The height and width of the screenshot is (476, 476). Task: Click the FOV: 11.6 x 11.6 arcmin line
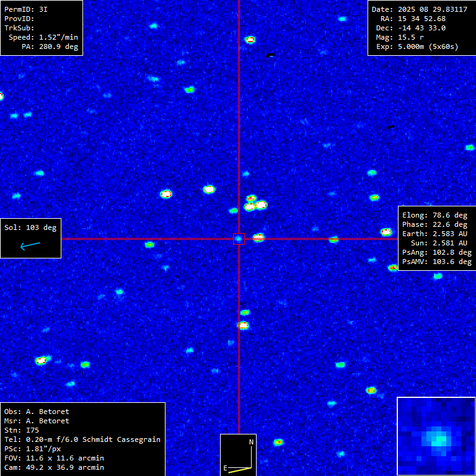pyautogui.click(x=54, y=458)
